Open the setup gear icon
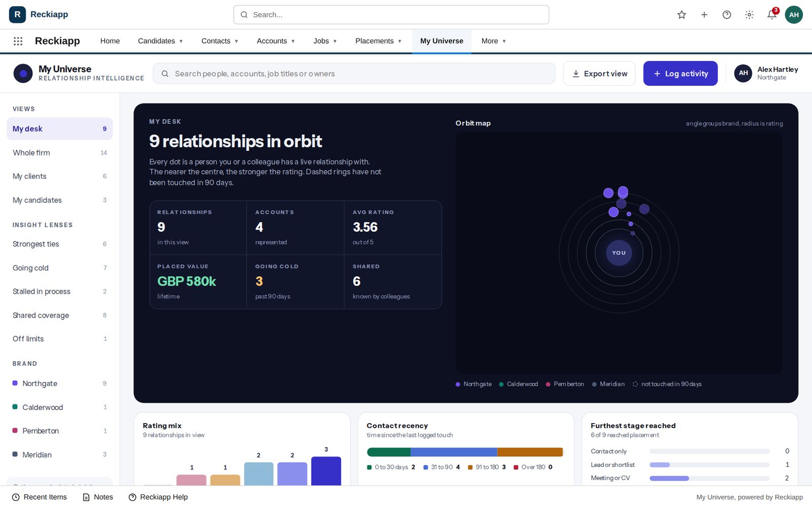Screen dimensions: 812x508 [x=749, y=15]
